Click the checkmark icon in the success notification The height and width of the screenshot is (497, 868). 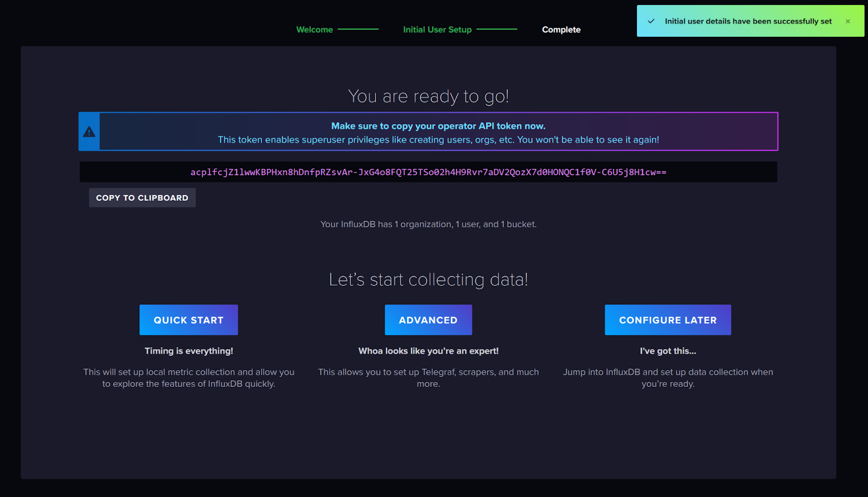651,21
